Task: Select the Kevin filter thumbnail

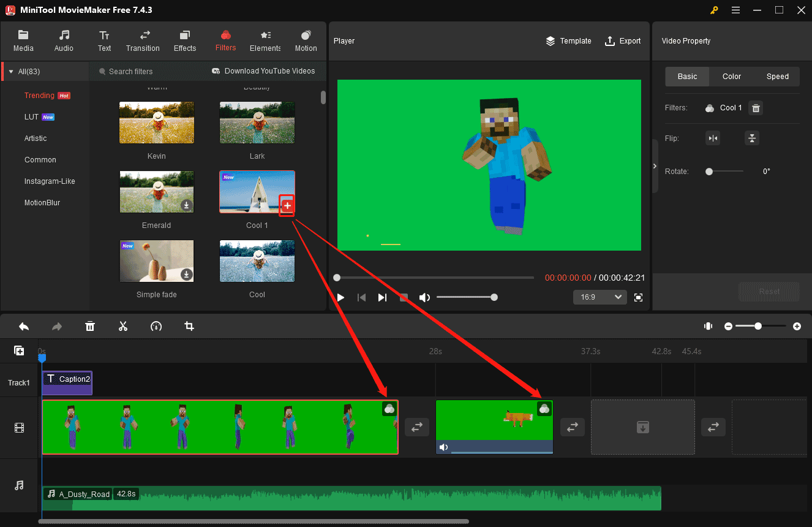Action: click(x=157, y=123)
